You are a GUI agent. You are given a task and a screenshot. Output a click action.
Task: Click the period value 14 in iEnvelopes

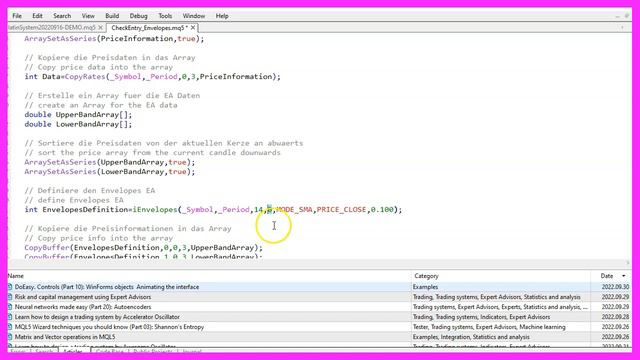click(258, 210)
